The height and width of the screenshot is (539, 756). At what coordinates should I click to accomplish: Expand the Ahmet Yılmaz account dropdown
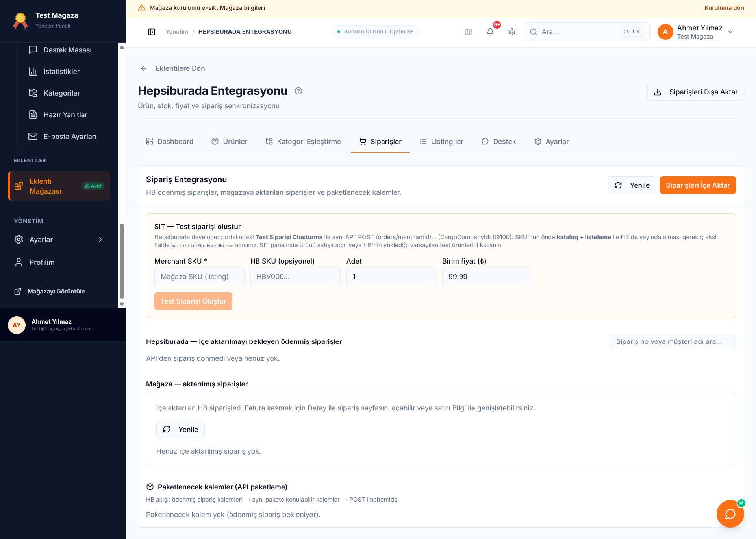click(x=730, y=32)
